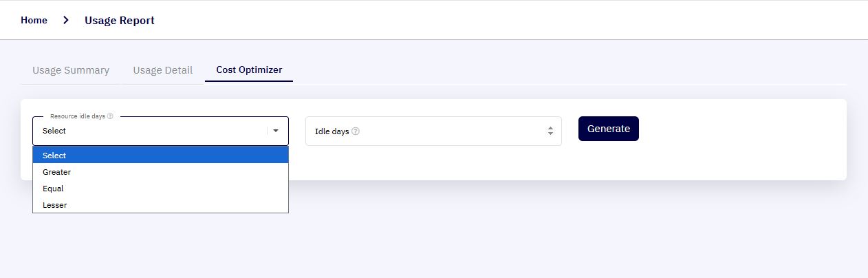
Task: Choose the Greater option from the list
Action: [160, 172]
